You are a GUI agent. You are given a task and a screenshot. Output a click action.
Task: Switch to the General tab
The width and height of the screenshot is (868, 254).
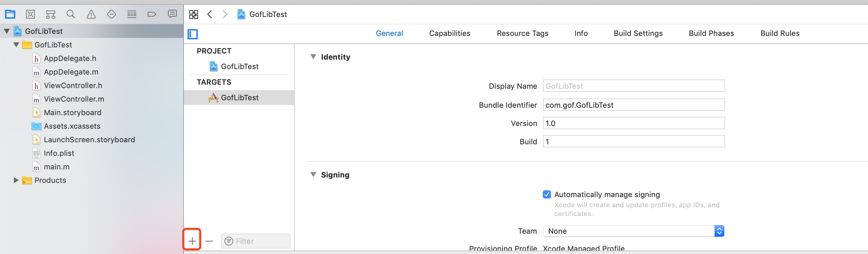pos(389,33)
